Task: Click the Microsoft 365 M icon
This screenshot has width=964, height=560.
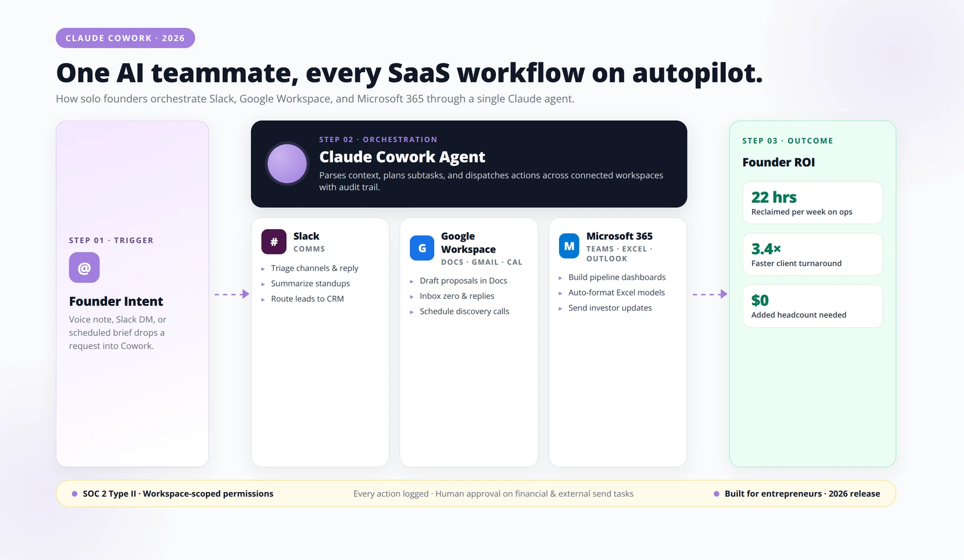Action: [569, 246]
